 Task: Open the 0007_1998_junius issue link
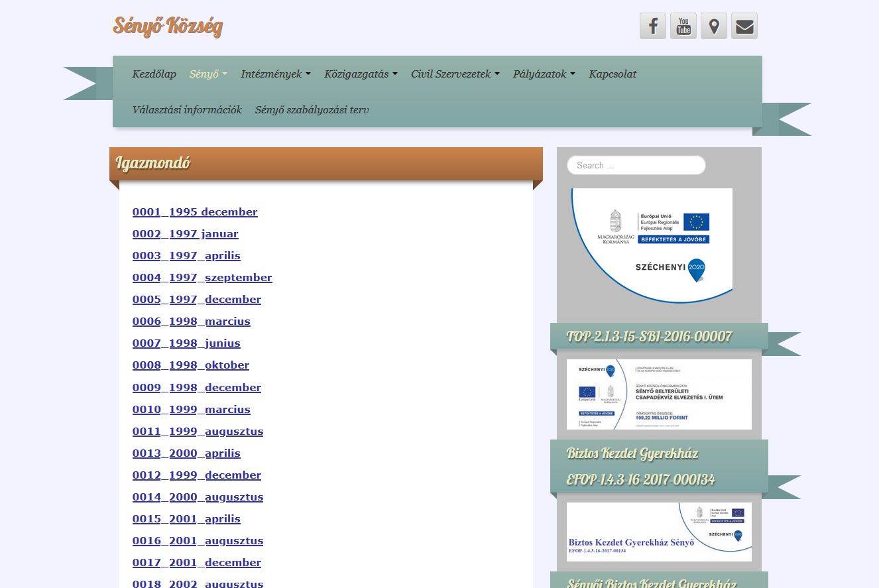click(186, 343)
